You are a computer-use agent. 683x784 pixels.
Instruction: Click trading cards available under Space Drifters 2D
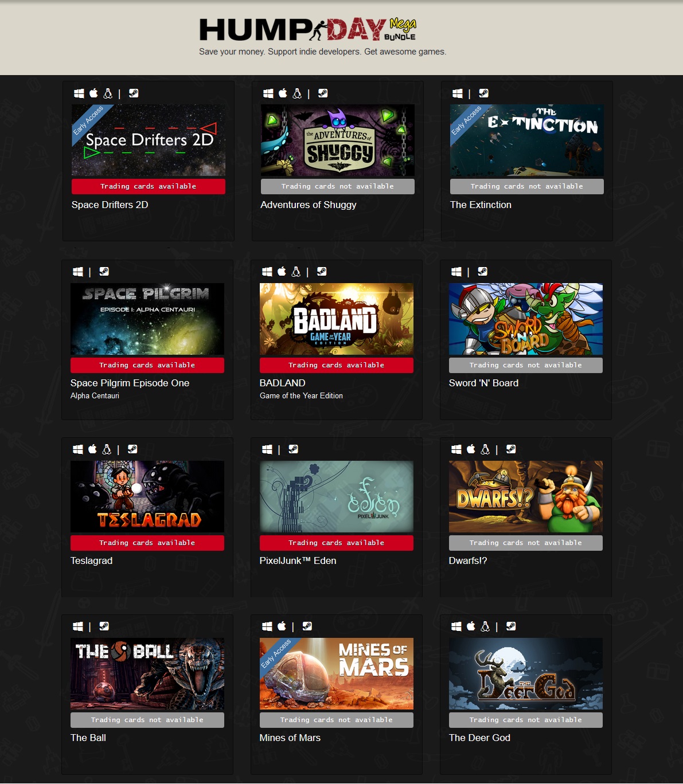pyautogui.click(x=149, y=186)
